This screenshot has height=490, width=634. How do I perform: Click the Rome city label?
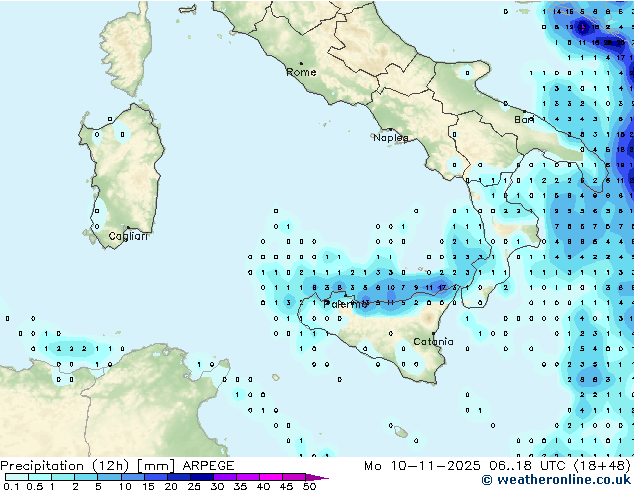click(x=301, y=72)
